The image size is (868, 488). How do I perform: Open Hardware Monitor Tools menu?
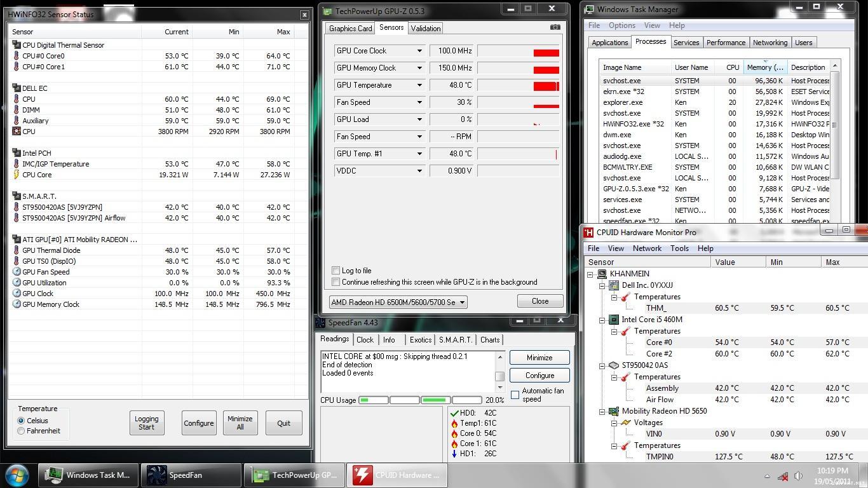click(679, 248)
